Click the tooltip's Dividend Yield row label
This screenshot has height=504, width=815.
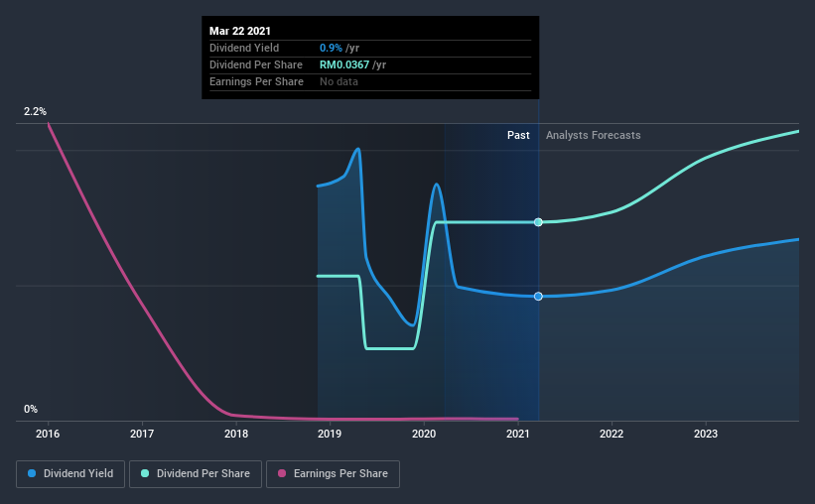tap(244, 48)
